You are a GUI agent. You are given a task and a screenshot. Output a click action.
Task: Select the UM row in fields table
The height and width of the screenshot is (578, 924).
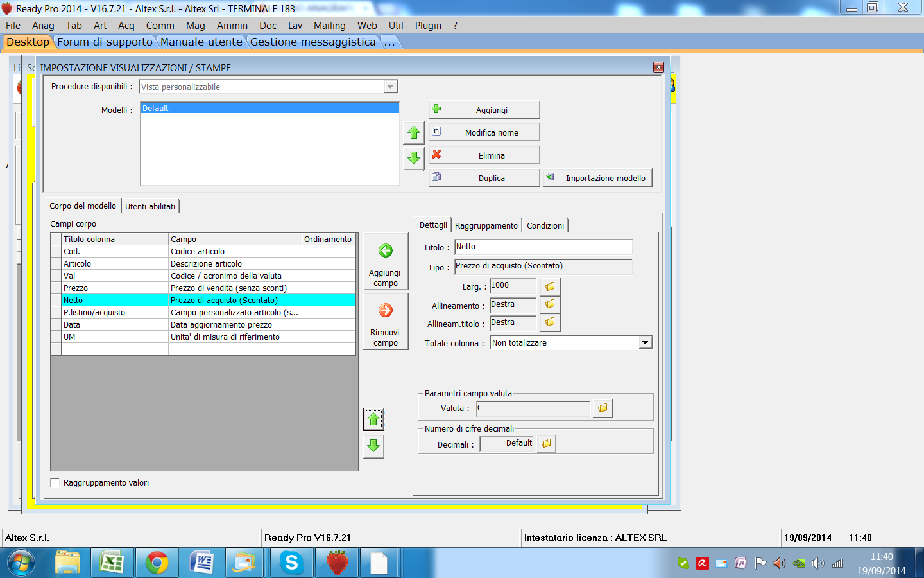(203, 337)
